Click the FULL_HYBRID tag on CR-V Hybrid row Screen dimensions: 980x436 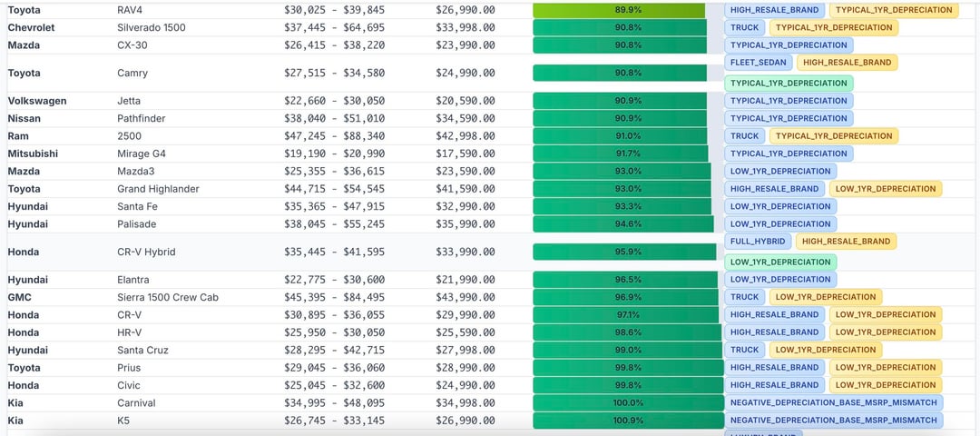pyautogui.click(x=757, y=242)
